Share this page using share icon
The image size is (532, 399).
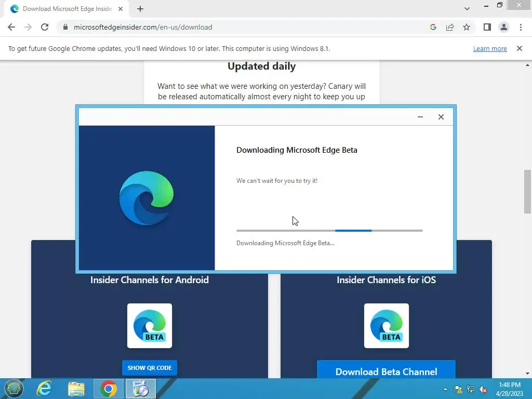coord(450,27)
